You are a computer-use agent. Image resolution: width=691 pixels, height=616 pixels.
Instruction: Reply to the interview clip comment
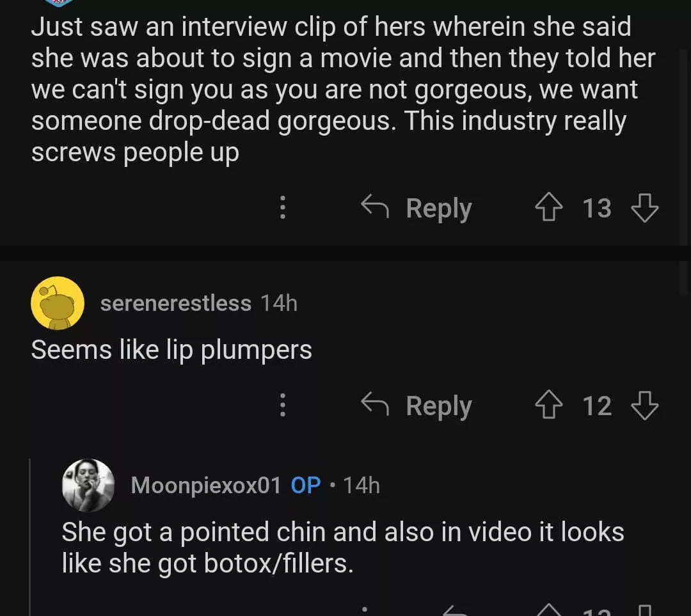[417, 208]
